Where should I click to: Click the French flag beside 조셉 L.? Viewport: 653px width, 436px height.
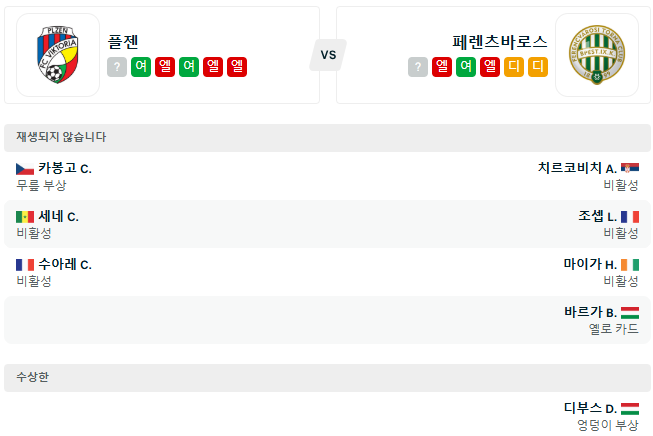coord(630,217)
